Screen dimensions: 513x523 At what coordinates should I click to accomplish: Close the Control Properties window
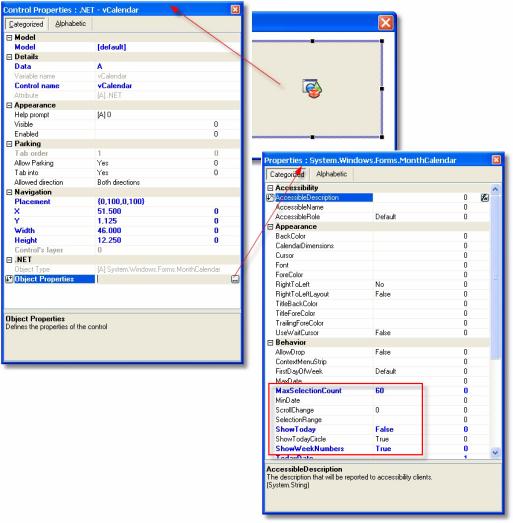point(235,9)
